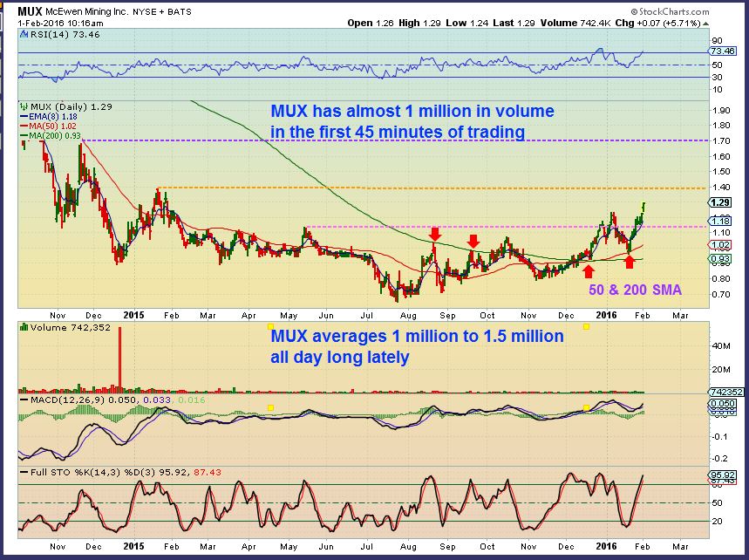Image resolution: width=749 pixels, height=560 pixels.
Task: Click the 1.40 price level on right axis
Action: coord(721,188)
